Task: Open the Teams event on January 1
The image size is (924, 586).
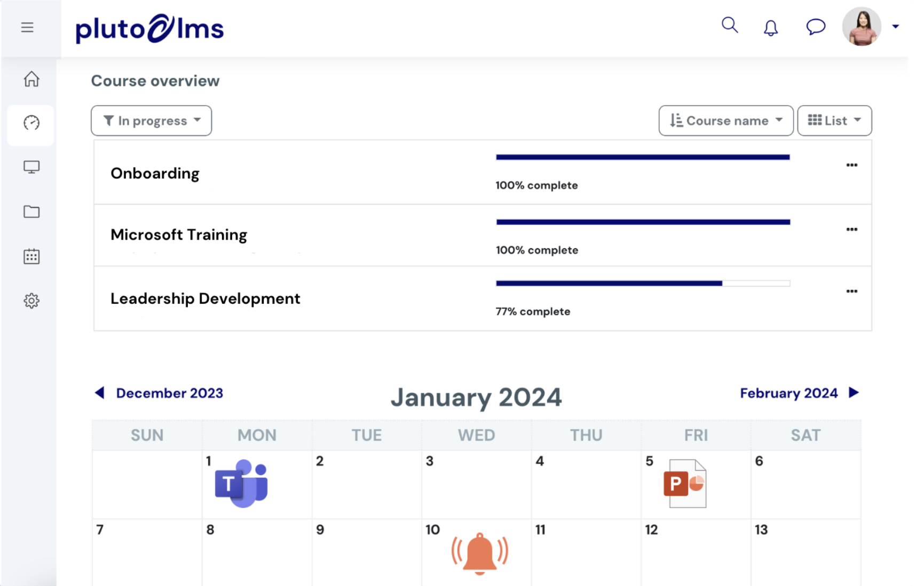Action: tap(242, 484)
